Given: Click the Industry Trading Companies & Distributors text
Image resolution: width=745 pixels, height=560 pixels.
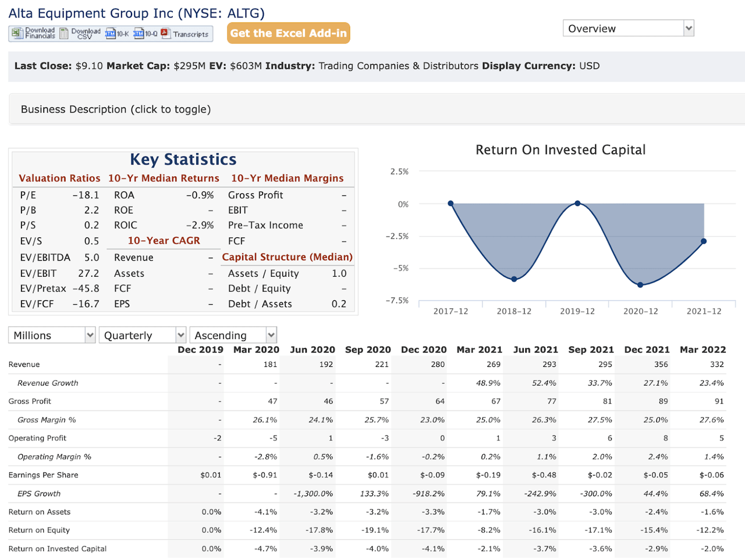Looking at the screenshot, I should 399,66.
